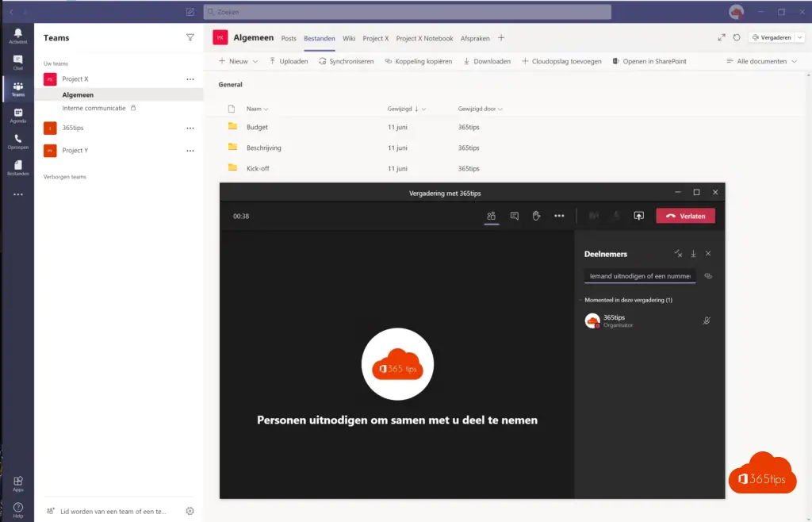
Task: Switch to the Posts tab
Action: pyautogui.click(x=289, y=38)
